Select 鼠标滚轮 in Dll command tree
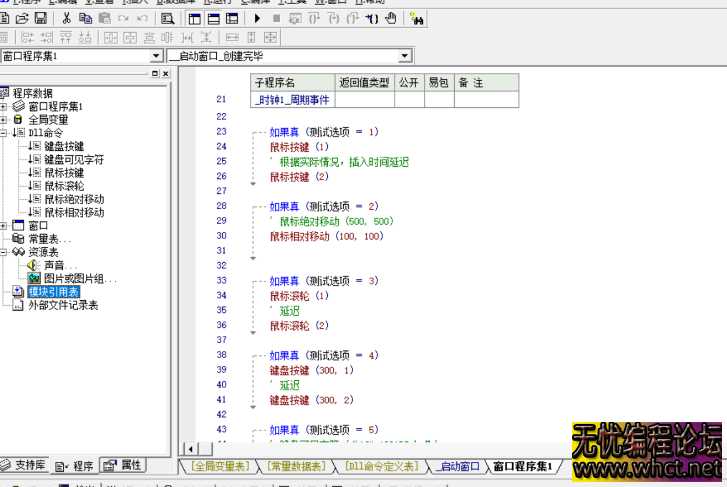This screenshot has width=727, height=487. pyautogui.click(x=64, y=185)
